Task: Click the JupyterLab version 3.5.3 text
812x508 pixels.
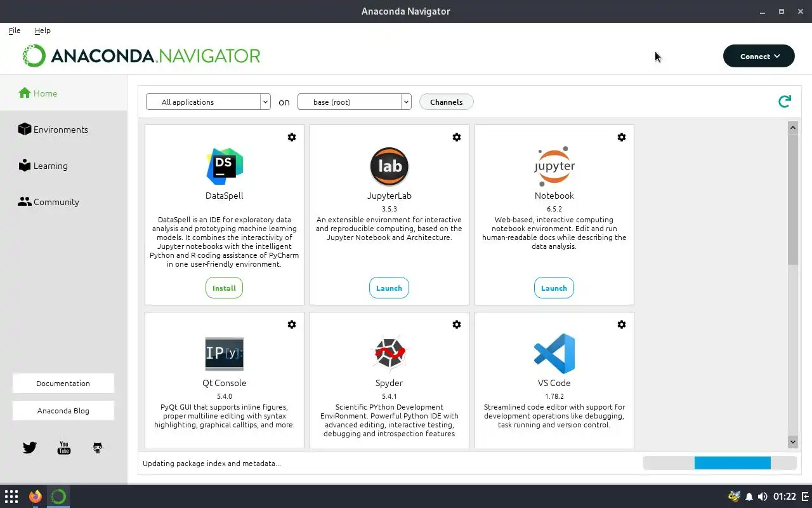Action: tap(390, 209)
